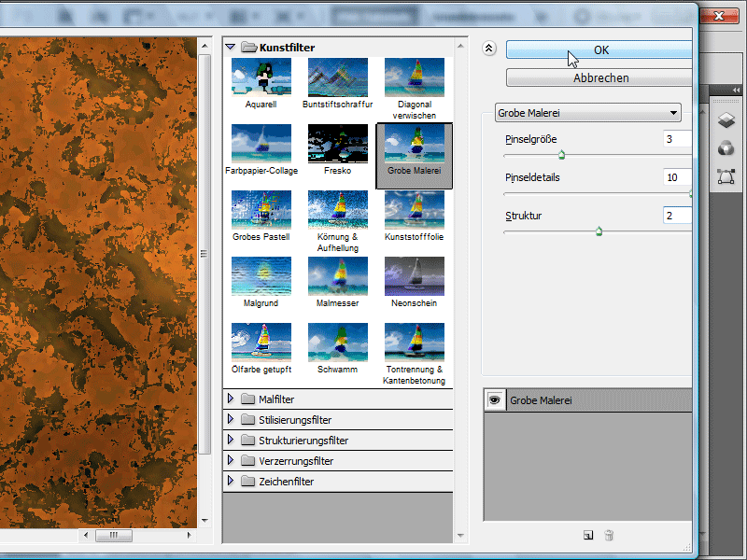Expand the Verzerrungsfilter folder
This screenshot has height=560, width=747.
(231, 460)
